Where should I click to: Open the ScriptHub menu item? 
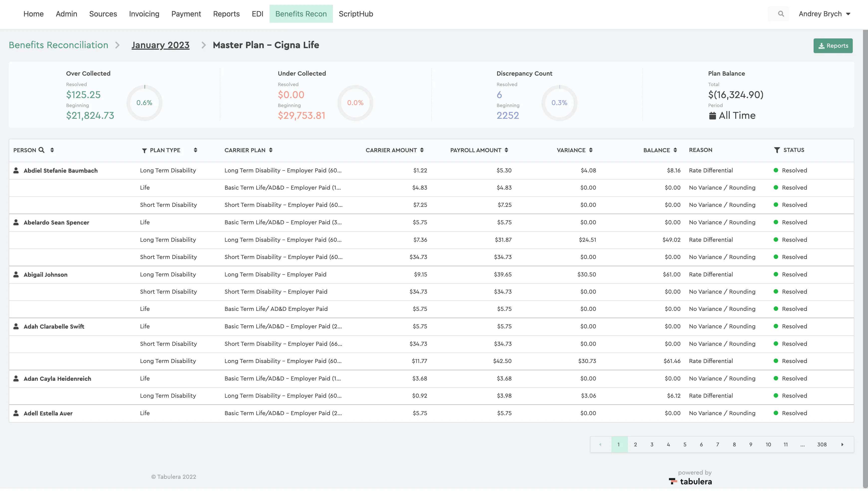(356, 14)
